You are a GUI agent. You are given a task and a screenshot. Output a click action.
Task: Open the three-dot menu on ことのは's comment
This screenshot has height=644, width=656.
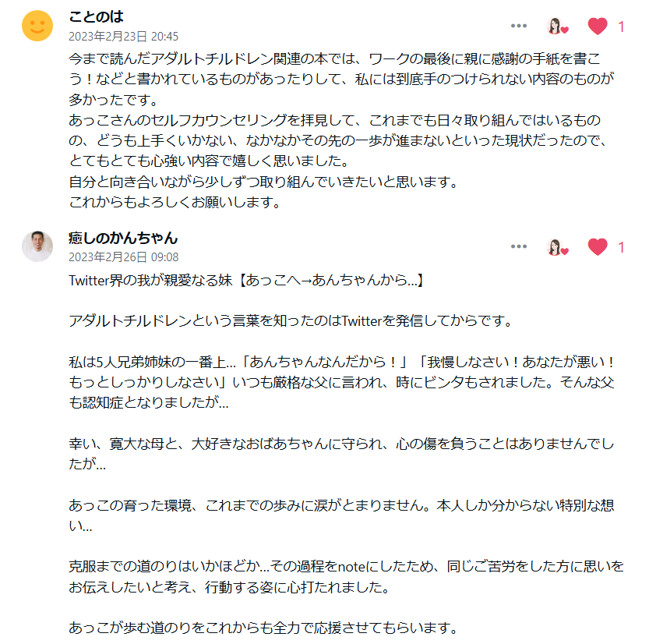pos(519,27)
